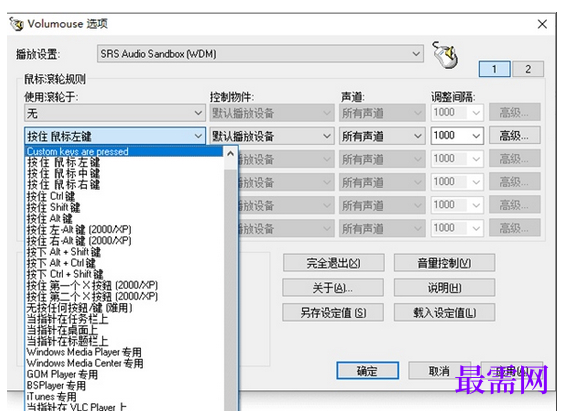Switch to rule page tab 1
This screenshot has width=567, height=411.
(x=494, y=69)
